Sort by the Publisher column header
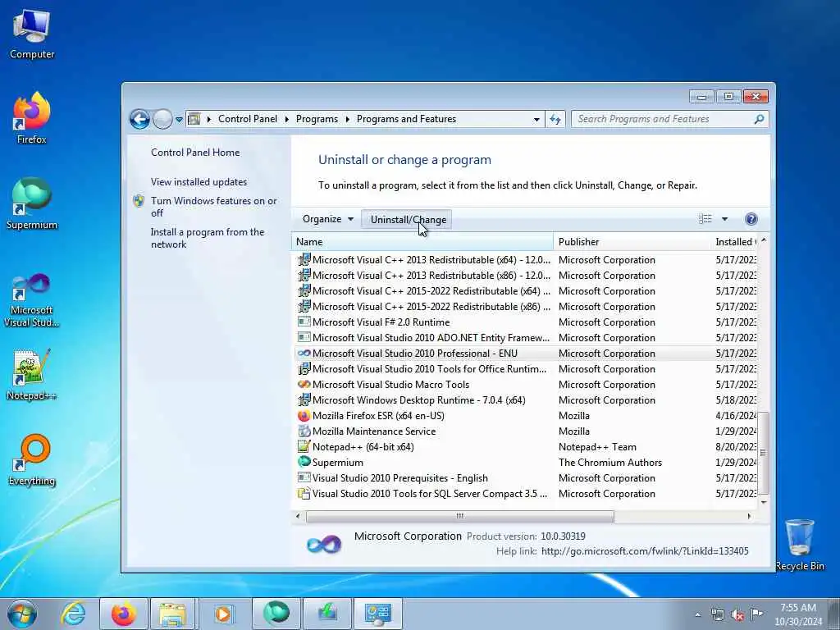The width and height of the screenshot is (840, 630). [x=632, y=242]
